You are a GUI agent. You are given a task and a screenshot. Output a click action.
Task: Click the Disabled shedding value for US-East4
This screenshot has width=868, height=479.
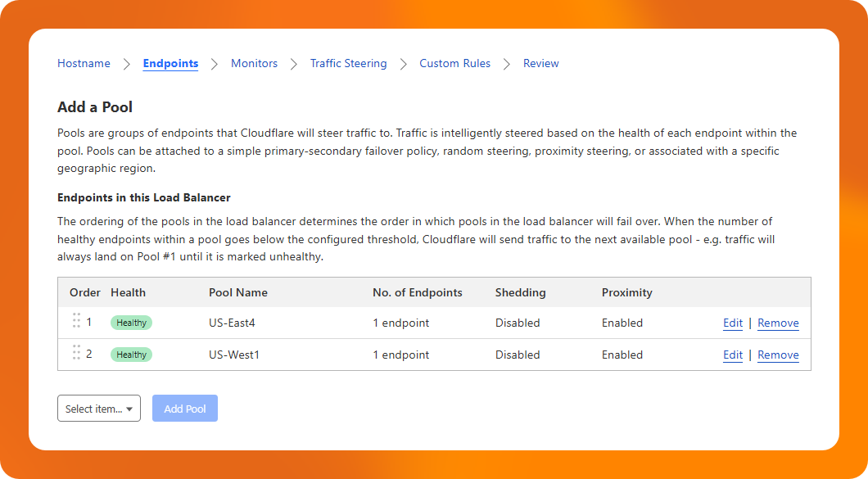518,323
